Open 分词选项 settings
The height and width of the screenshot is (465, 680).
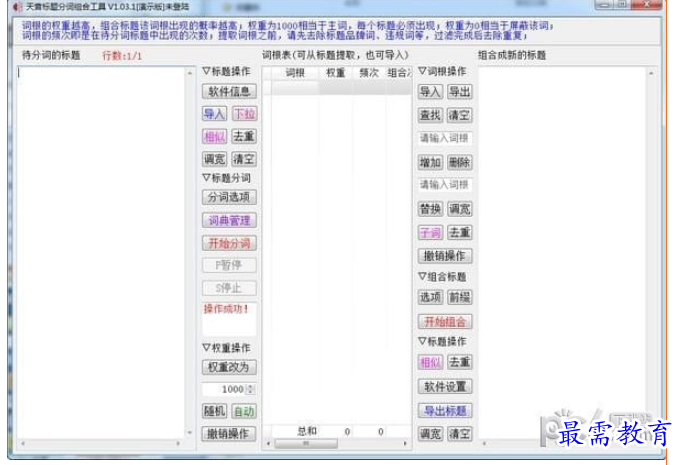pos(229,197)
